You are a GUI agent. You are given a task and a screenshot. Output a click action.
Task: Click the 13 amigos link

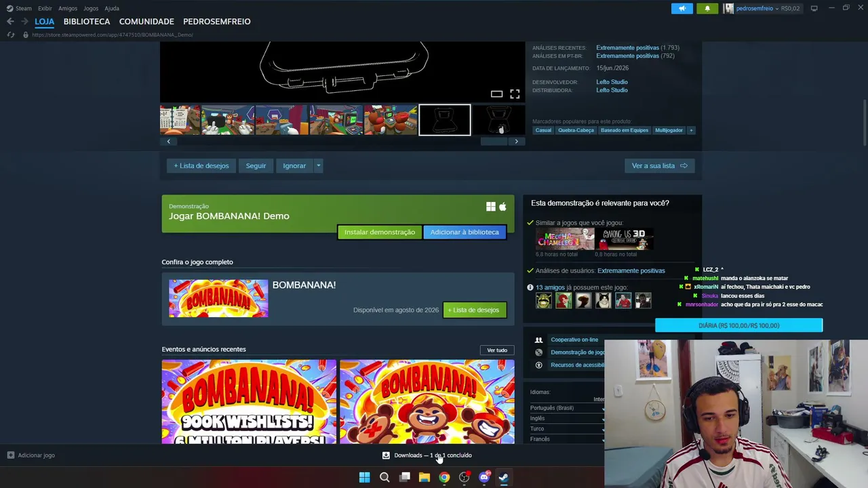549,287
